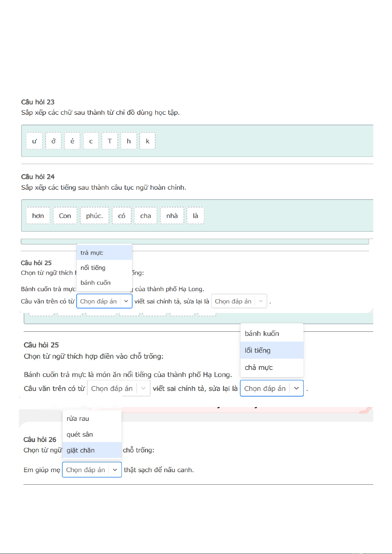392x554 pixels.
Task: Click the word tile 'Con'
Action: tap(65, 216)
